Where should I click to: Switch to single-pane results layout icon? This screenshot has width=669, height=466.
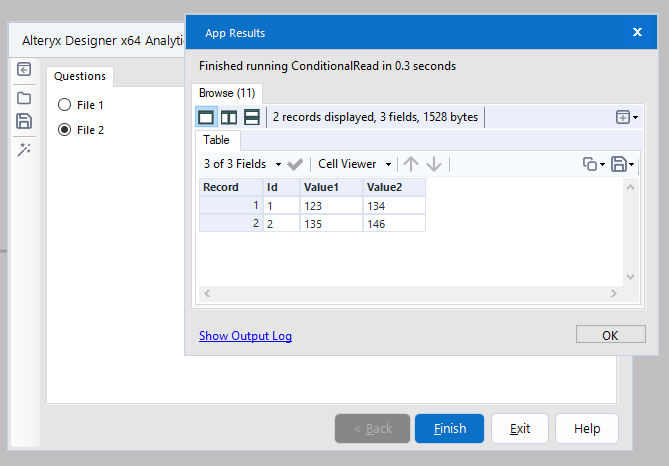coord(206,117)
